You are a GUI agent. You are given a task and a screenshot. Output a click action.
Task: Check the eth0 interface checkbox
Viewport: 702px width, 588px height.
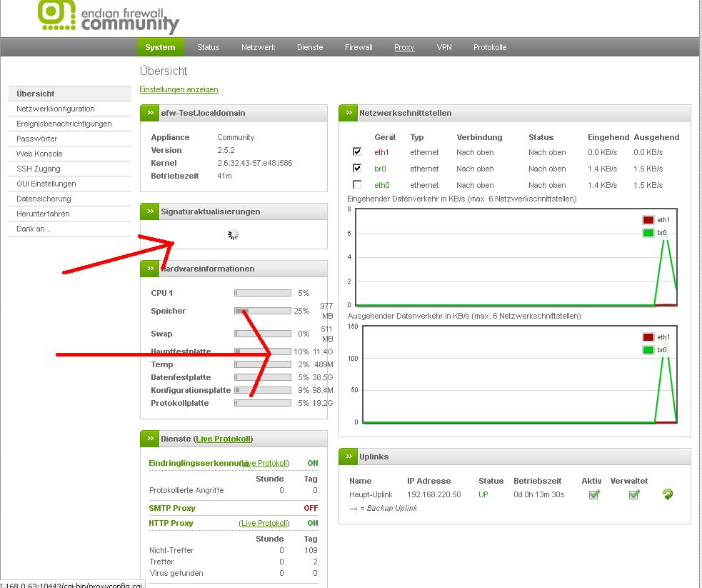tap(357, 184)
